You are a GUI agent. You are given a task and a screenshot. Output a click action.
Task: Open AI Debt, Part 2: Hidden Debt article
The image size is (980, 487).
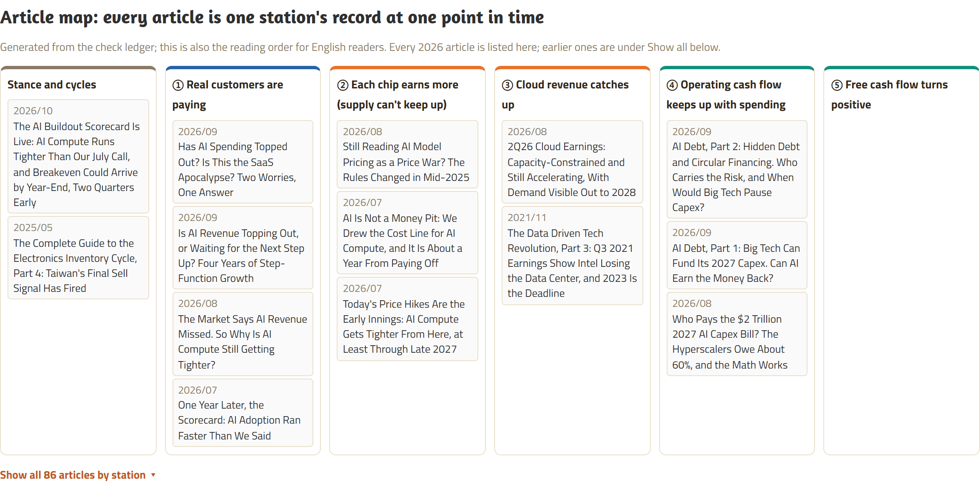[x=737, y=169]
